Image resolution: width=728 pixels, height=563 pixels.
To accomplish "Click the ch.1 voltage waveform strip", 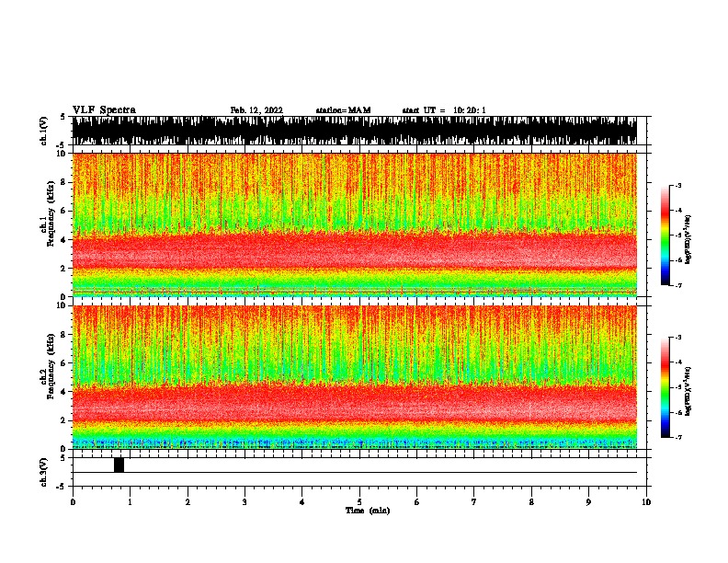I will pyautogui.click(x=355, y=131).
